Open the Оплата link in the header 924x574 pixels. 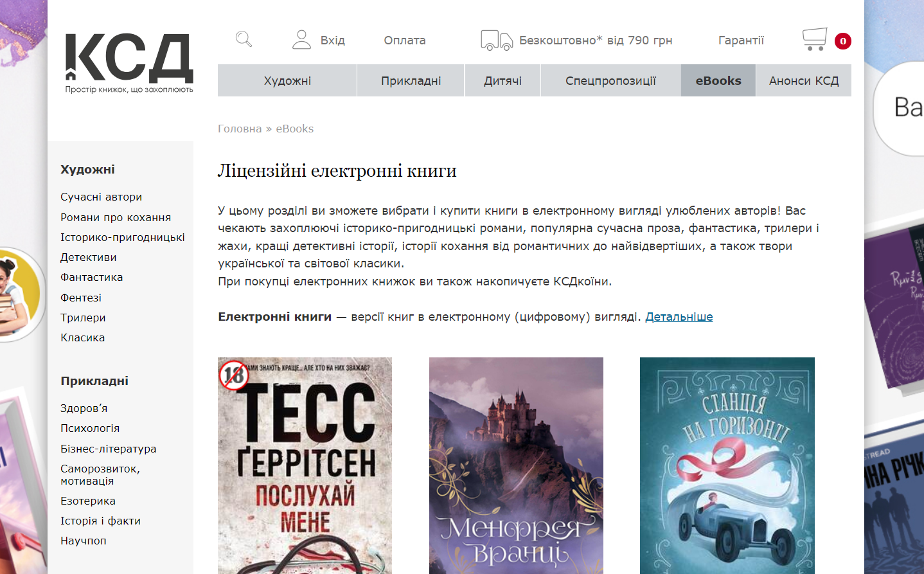(405, 40)
